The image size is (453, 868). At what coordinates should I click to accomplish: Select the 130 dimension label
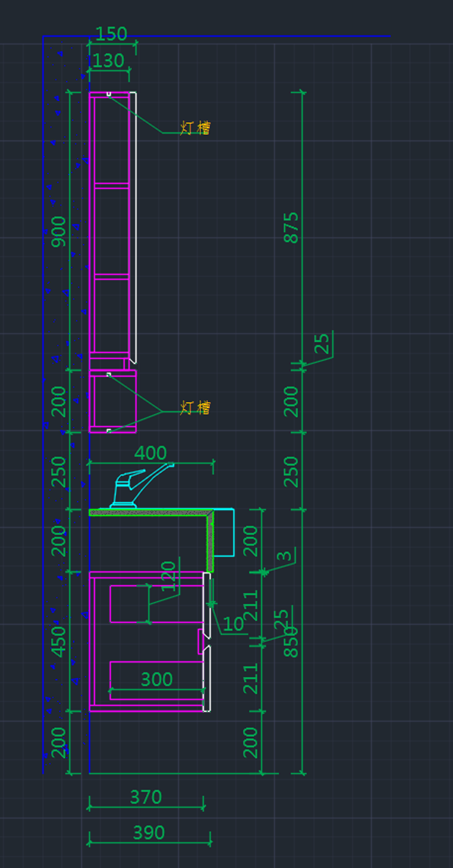point(108,61)
